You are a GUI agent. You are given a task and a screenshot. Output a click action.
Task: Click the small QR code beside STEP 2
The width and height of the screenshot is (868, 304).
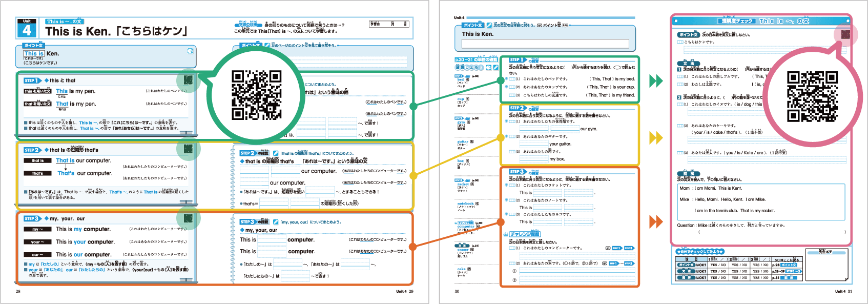click(x=188, y=149)
